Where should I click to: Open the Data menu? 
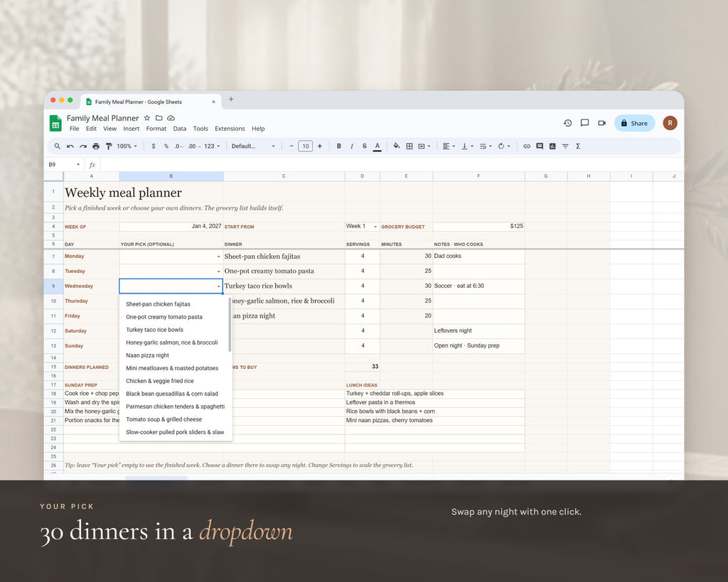[180, 129]
